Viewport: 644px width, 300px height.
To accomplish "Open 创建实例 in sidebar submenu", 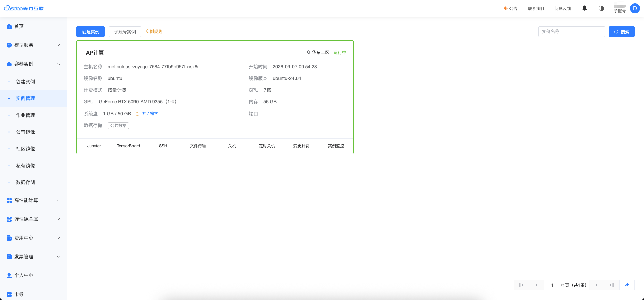I will (x=34, y=82).
